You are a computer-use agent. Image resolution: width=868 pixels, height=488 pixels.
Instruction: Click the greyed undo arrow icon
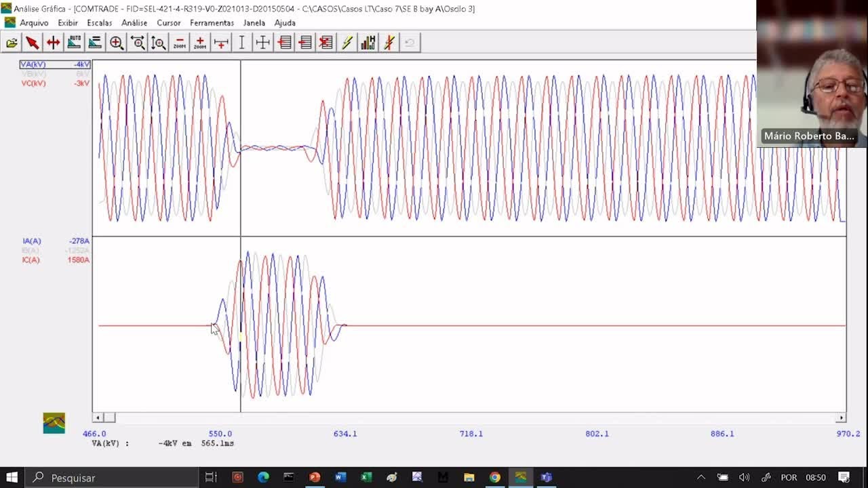(410, 43)
